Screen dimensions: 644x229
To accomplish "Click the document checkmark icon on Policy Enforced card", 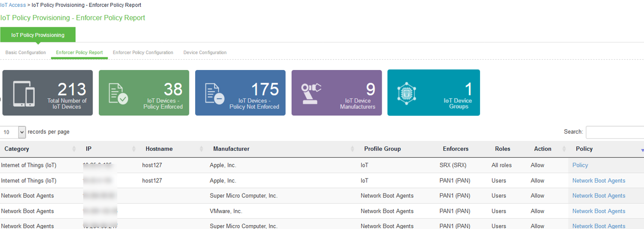I will coord(118,93).
